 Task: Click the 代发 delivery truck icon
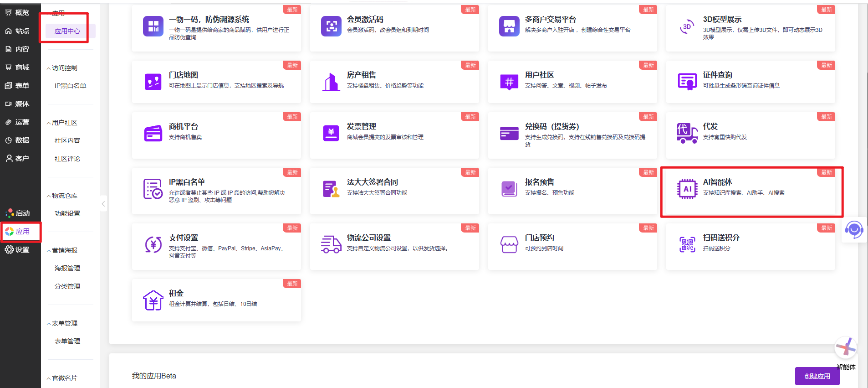pos(687,133)
